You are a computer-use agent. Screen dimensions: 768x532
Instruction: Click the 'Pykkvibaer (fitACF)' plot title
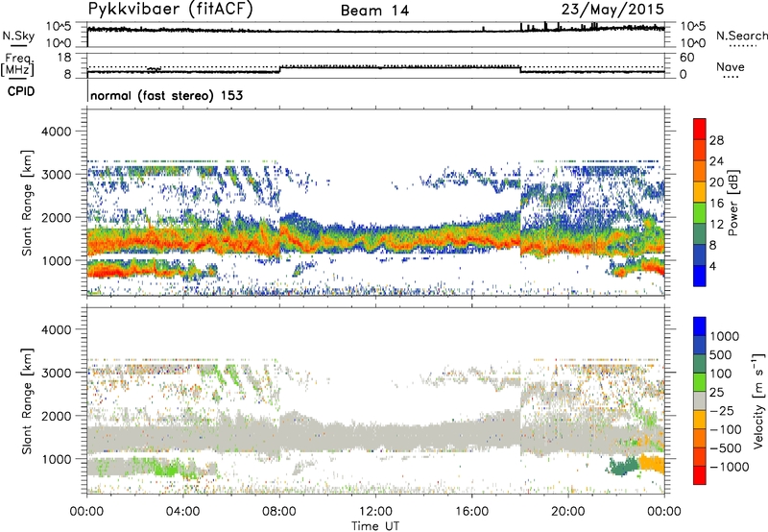pyautogui.click(x=170, y=10)
